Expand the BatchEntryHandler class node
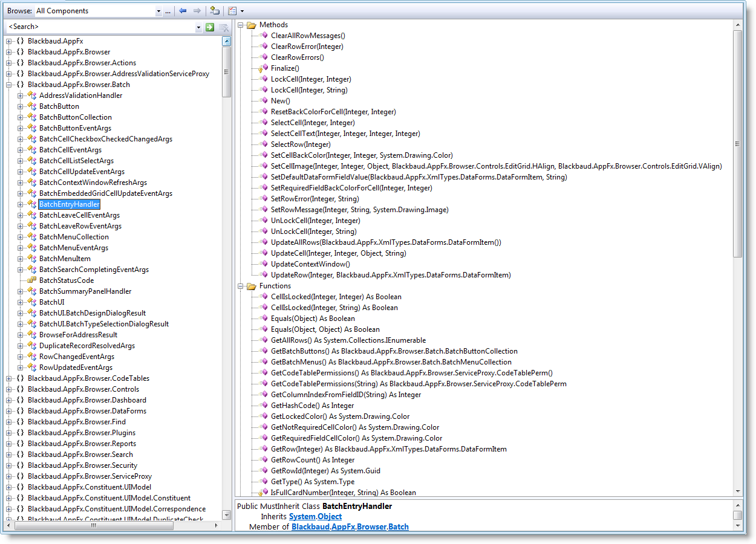This screenshot has height=544, width=756. tap(21, 204)
